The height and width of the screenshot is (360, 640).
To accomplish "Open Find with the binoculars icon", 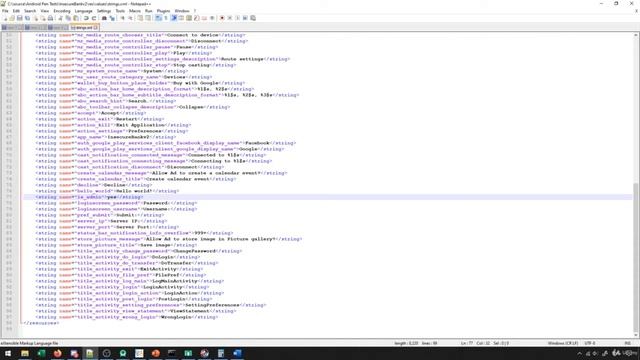I will (x=104, y=18).
